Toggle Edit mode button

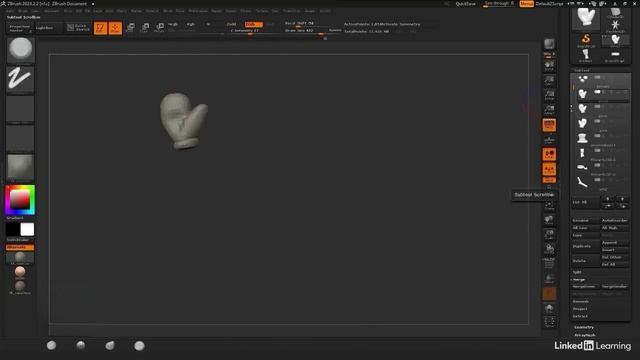(100, 28)
